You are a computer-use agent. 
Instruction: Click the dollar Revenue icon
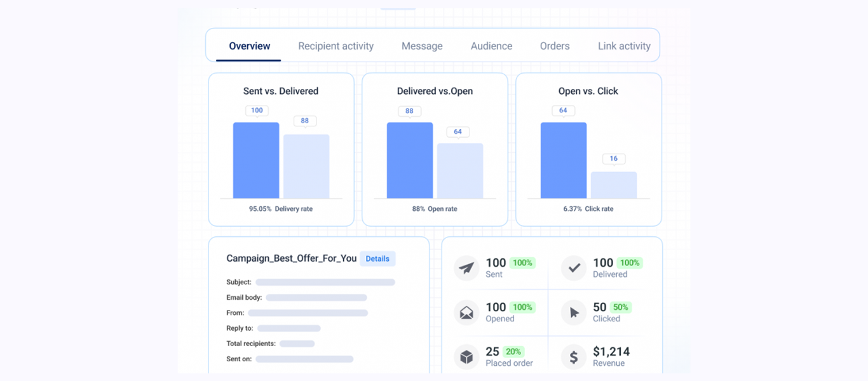coord(573,356)
